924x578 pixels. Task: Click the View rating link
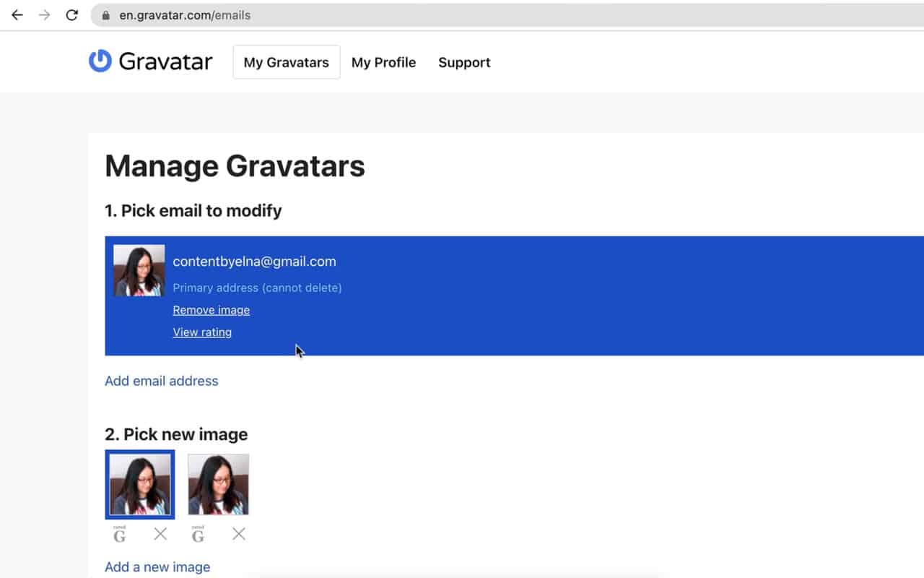pyautogui.click(x=202, y=332)
